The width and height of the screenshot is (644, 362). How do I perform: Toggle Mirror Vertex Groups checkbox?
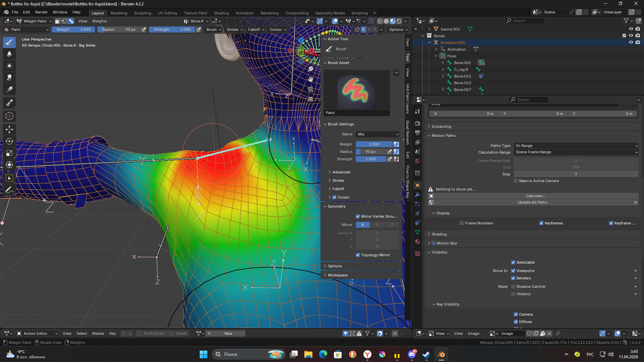[x=358, y=216]
